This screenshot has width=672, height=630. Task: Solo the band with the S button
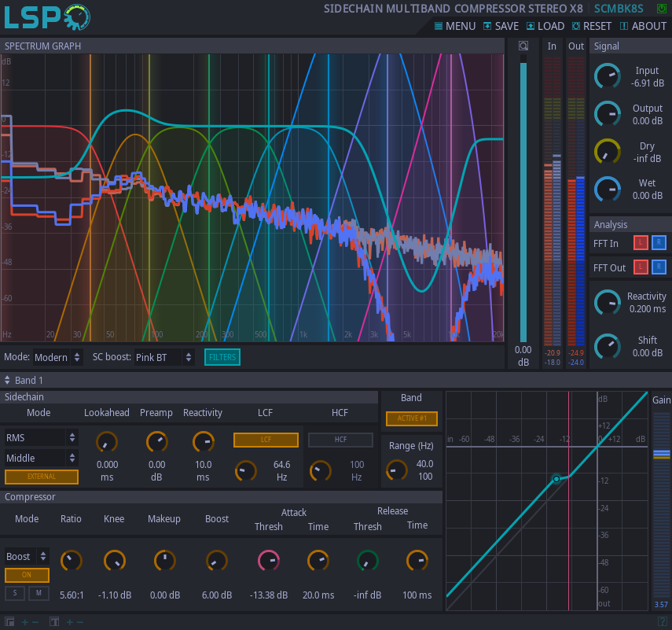[15, 593]
